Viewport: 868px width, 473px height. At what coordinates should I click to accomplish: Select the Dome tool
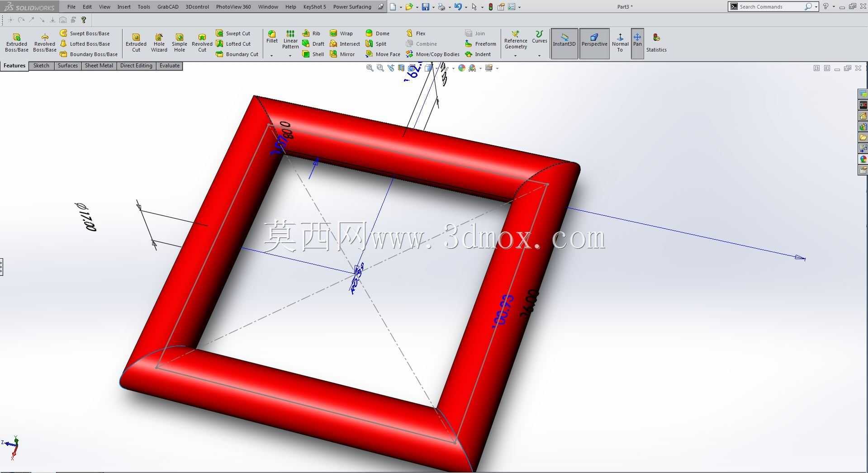point(377,33)
